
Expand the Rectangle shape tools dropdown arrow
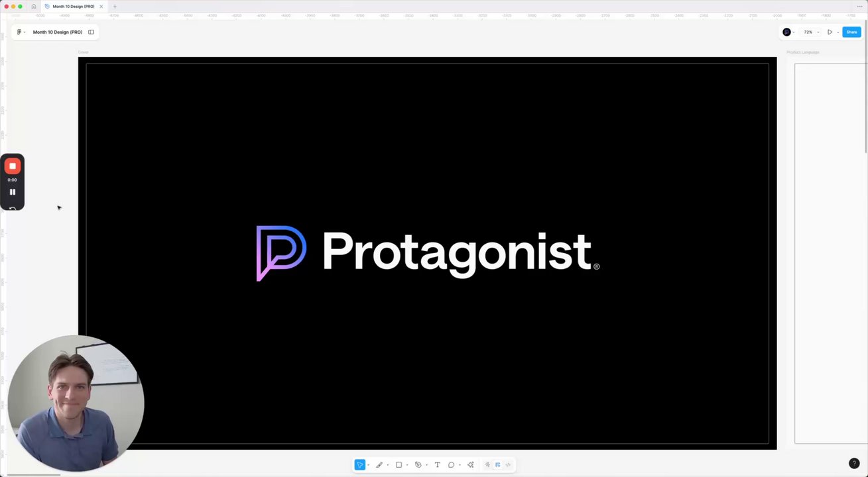pyautogui.click(x=407, y=465)
